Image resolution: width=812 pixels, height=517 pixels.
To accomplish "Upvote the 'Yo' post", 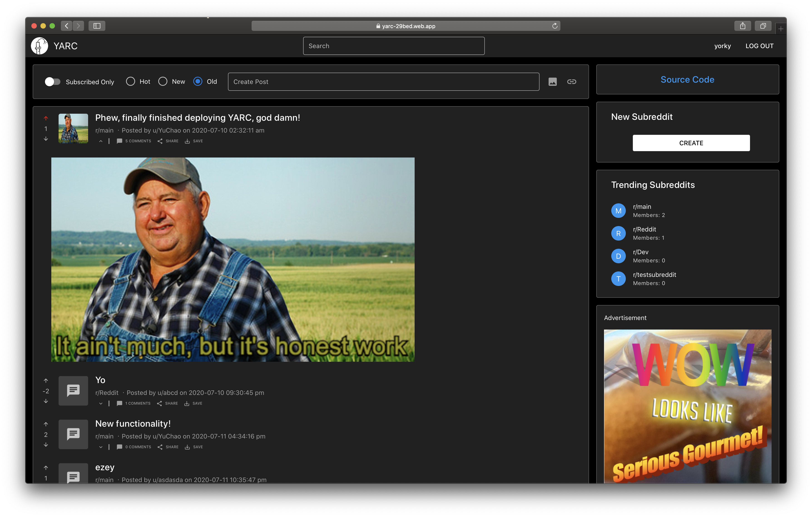I will click(x=46, y=381).
